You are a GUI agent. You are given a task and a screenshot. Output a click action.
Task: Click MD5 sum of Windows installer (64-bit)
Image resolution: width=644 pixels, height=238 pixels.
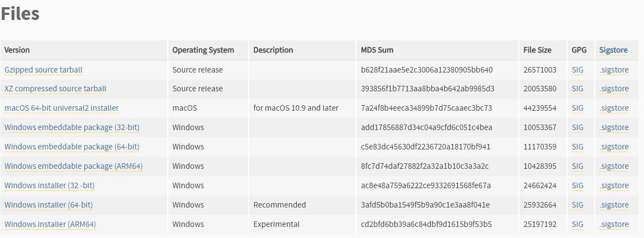click(425, 205)
